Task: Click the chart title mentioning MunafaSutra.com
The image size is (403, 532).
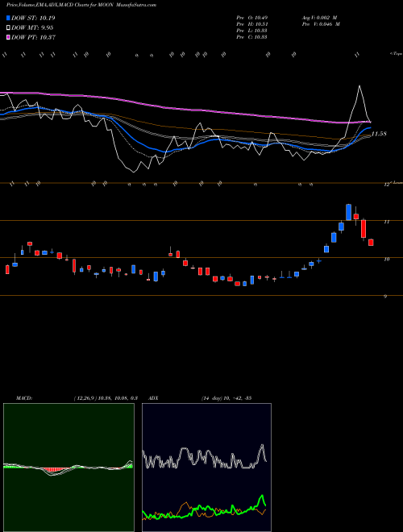Action: coord(81,5)
